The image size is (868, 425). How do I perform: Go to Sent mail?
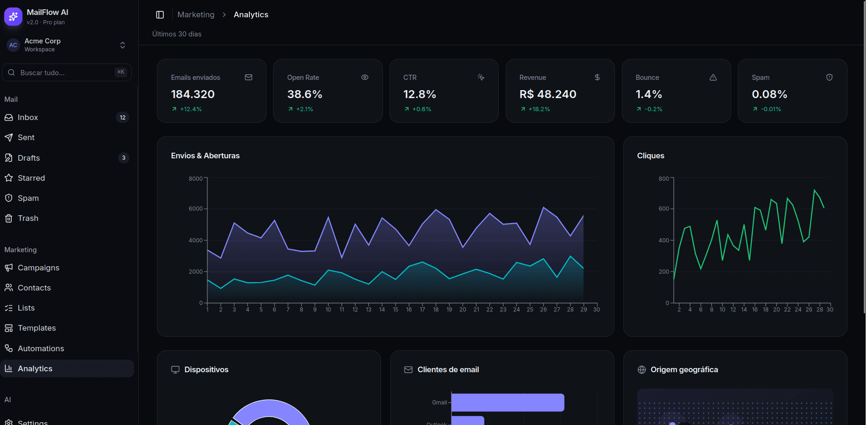coord(67,138)
